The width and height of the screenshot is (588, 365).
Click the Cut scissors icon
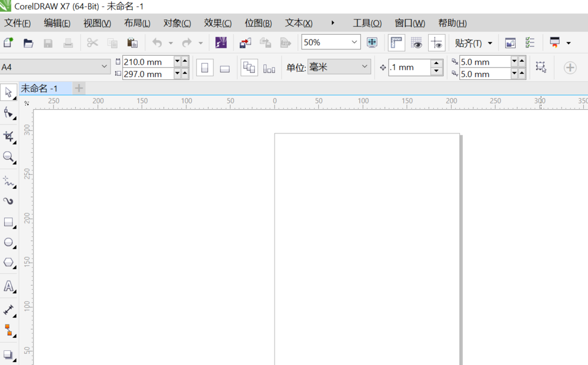[x=92, y=43]
